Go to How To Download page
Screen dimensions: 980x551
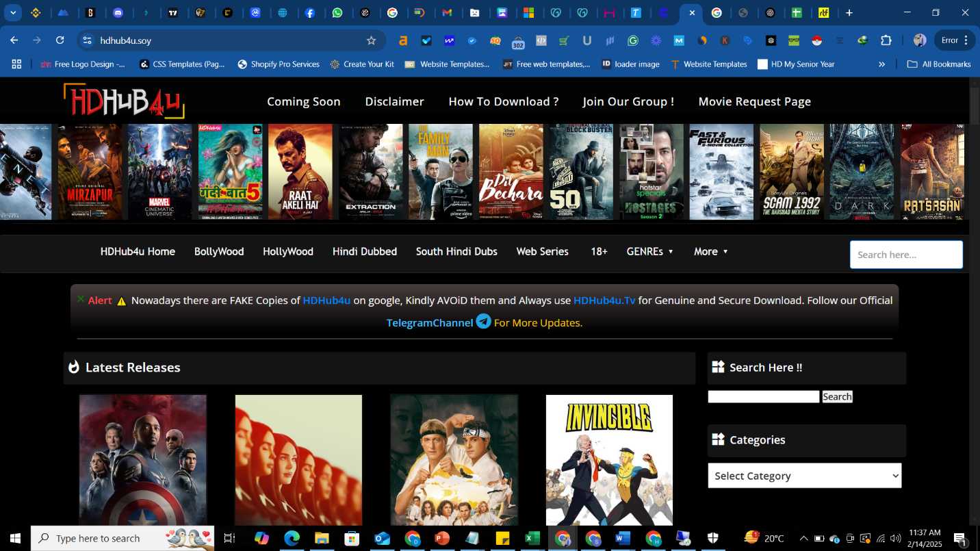(504, 101)
